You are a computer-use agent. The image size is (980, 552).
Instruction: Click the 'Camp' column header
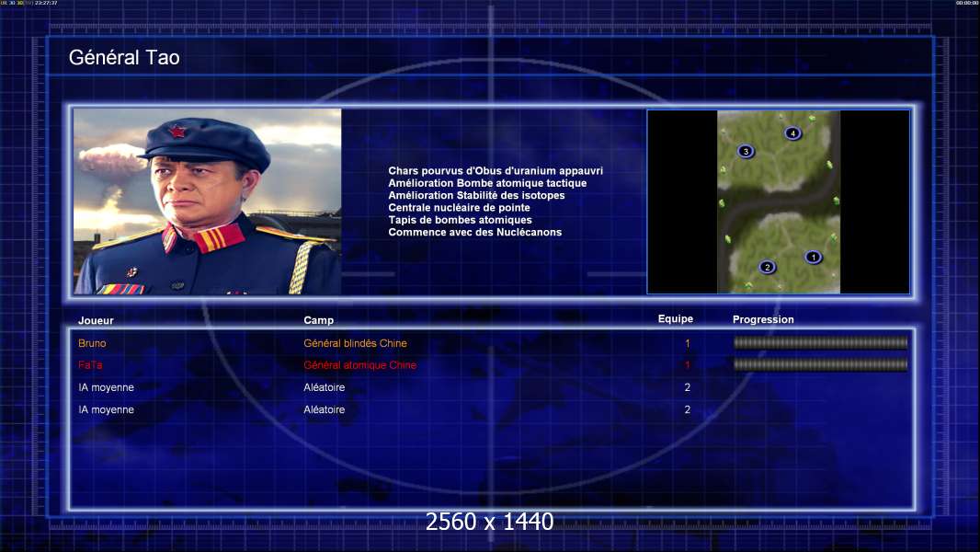click(x=319, y=320)
